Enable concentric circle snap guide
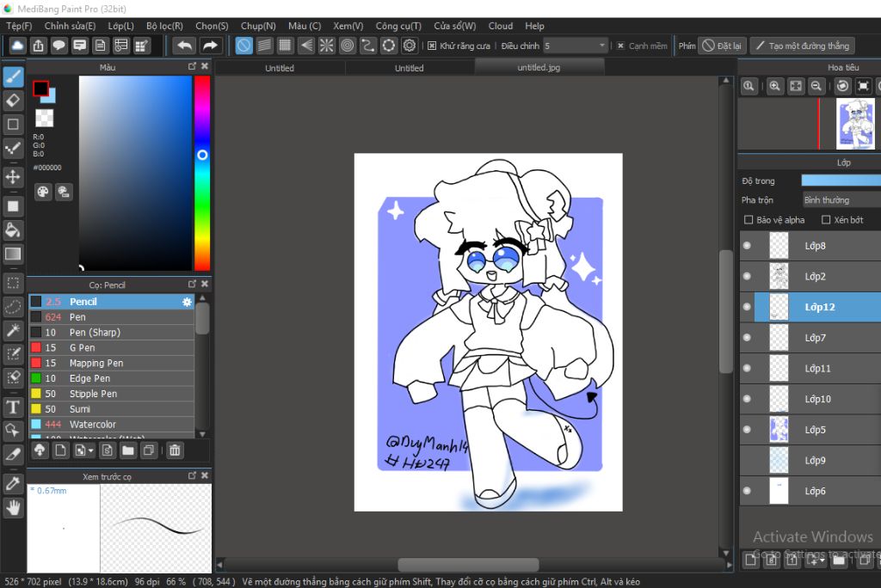Image resolution: width=881 pixels, height=588 pixels. coord(348,46)
